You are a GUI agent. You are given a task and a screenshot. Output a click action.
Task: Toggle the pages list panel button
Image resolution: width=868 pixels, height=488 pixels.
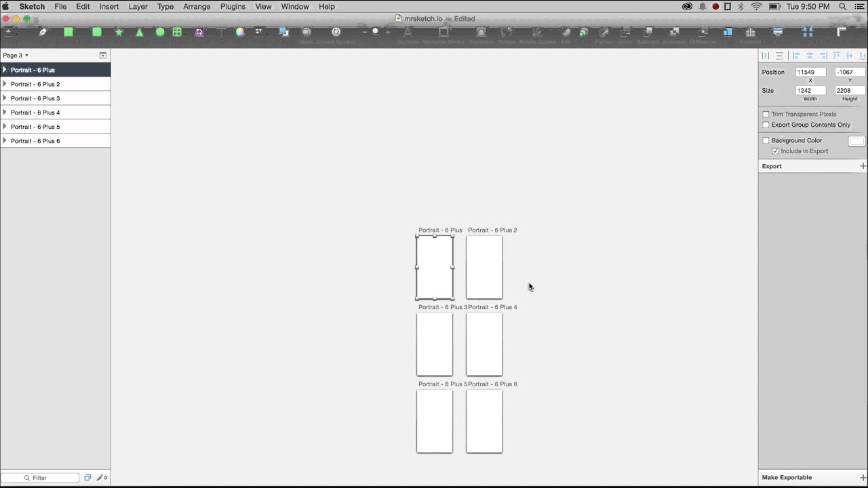coord(103,56)
